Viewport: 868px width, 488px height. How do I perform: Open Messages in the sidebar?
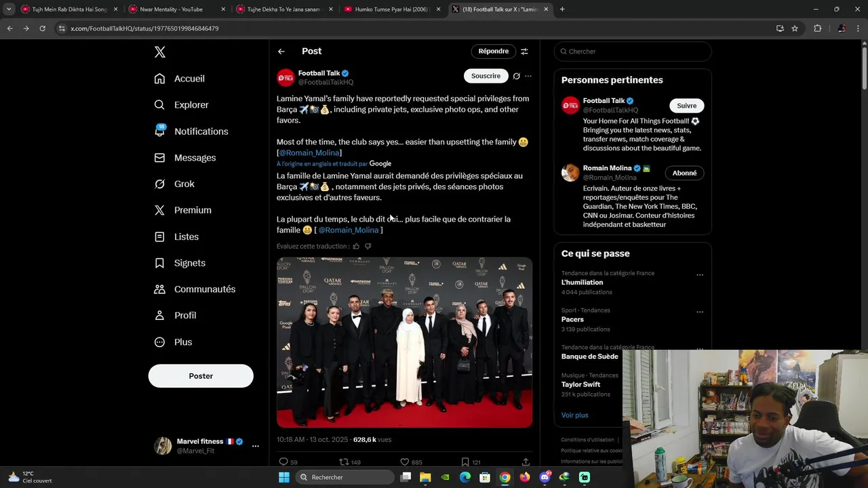click(185, 158)
